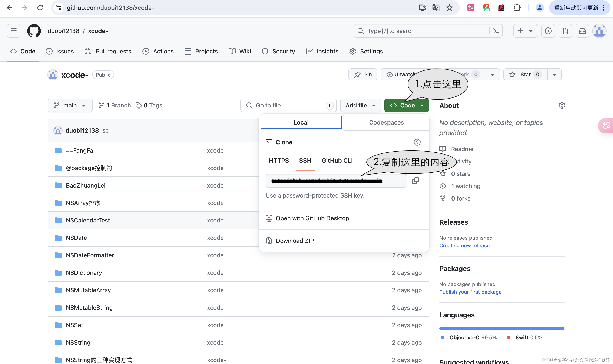Open the Chrome three-dot menu

tap(604, 8)
